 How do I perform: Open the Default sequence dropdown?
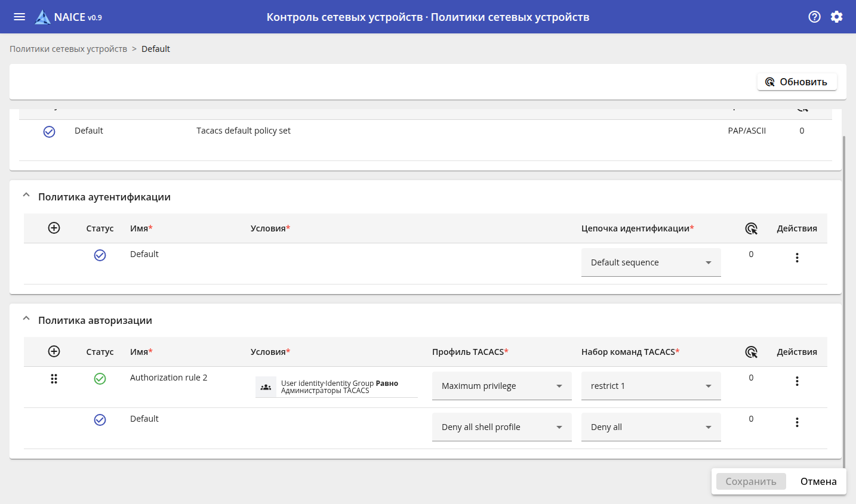coord(651,262)
